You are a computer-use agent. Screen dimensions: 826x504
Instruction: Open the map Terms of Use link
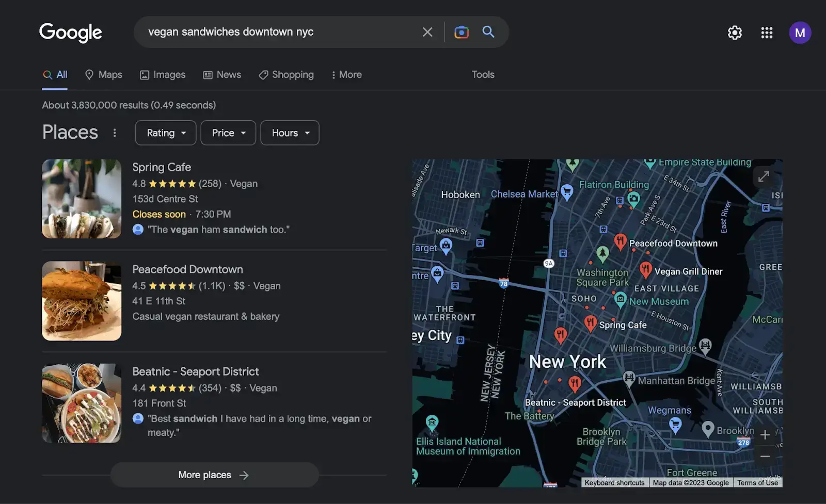(x=757, y=483)
